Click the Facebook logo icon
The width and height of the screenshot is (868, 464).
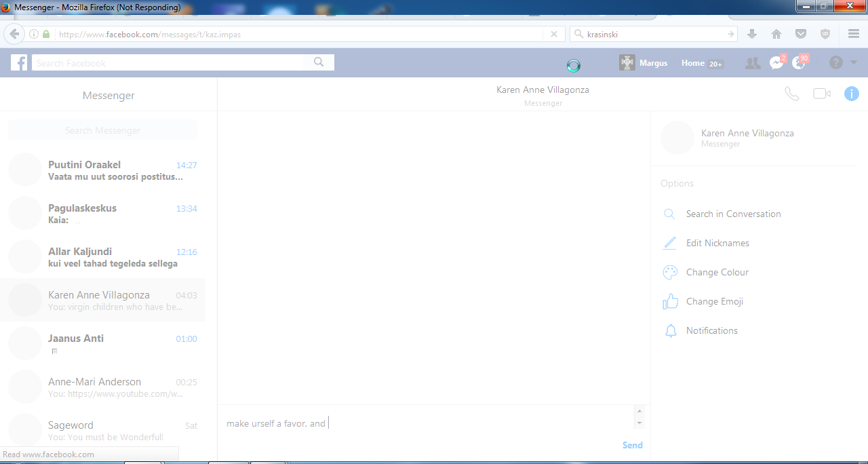19,62
